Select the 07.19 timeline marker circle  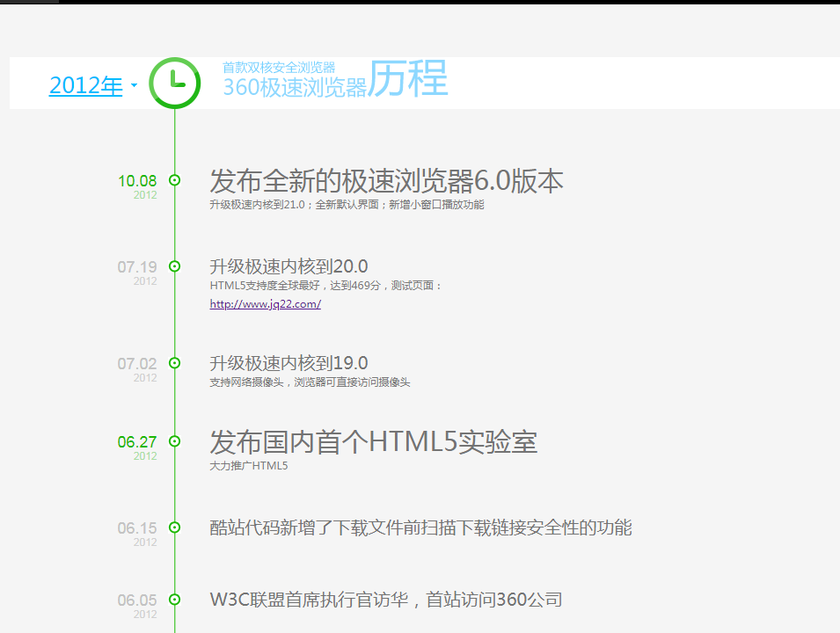tap(175, 266)
